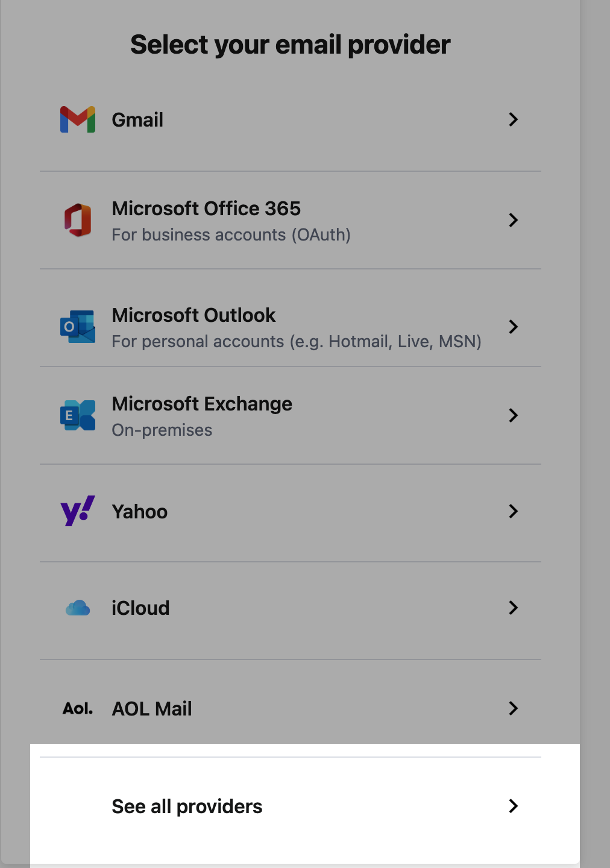610x868 pixels.
Task: Expand the Microsoft Office 365 row chevron
Action: tap(513, 220)
